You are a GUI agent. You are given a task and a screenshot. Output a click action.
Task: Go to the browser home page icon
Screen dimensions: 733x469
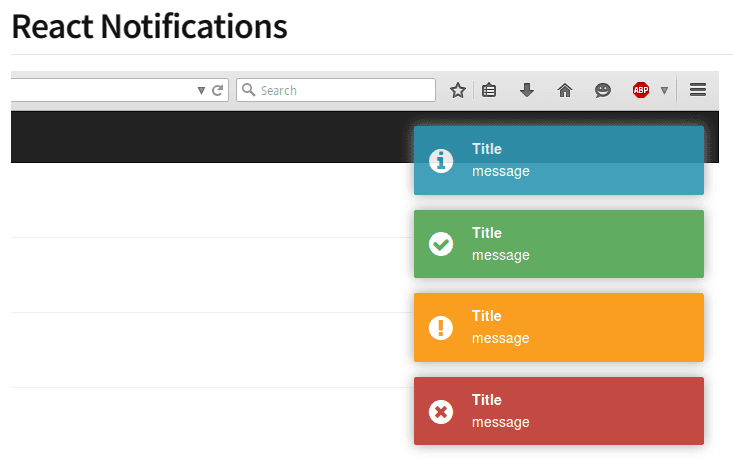click(x=565, y=91)
